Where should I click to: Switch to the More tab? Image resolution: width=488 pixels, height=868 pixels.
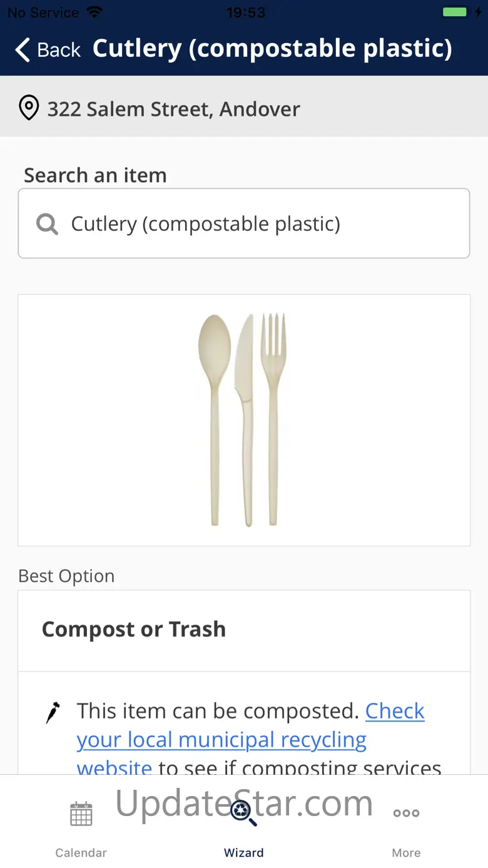tap(406, 825)
